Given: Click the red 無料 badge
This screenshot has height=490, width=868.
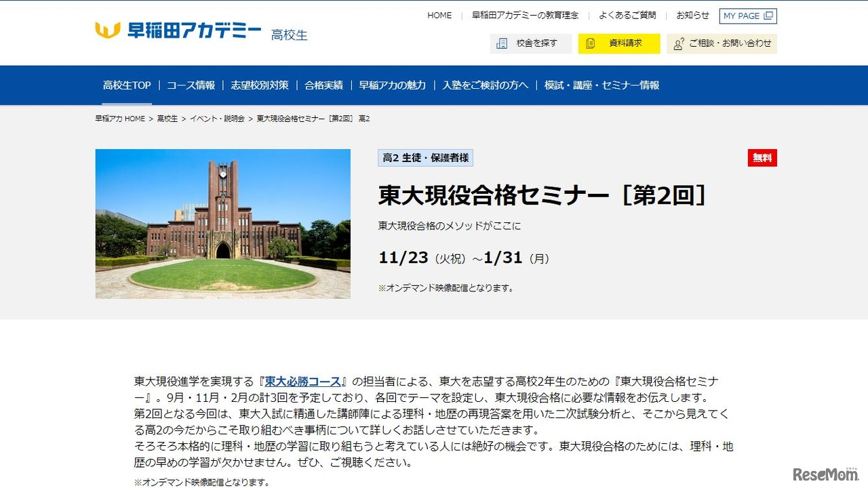Looking at the screenshot, I should 762,157.
